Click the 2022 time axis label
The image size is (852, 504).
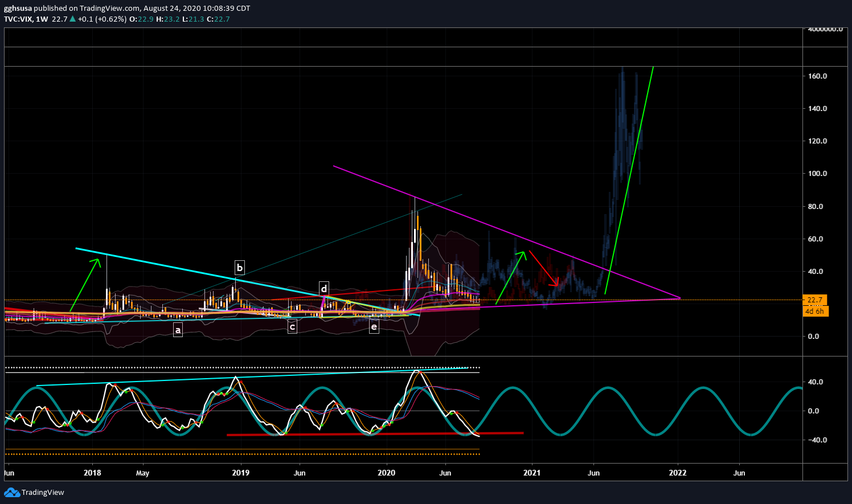click(678, 473)
